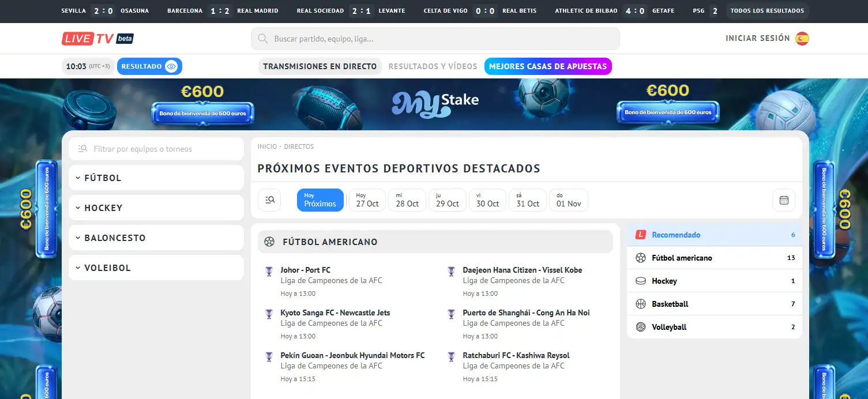Click the MyStake banner logo

coord(435,103)
